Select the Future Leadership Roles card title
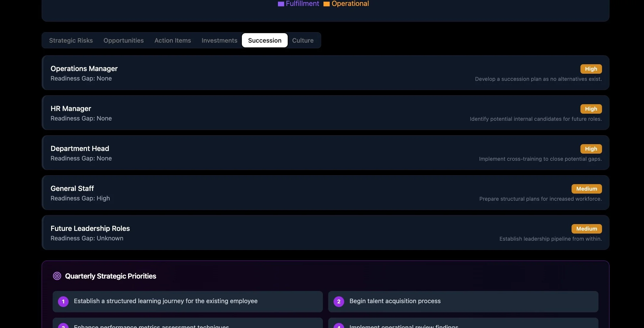 pos(90,228)
